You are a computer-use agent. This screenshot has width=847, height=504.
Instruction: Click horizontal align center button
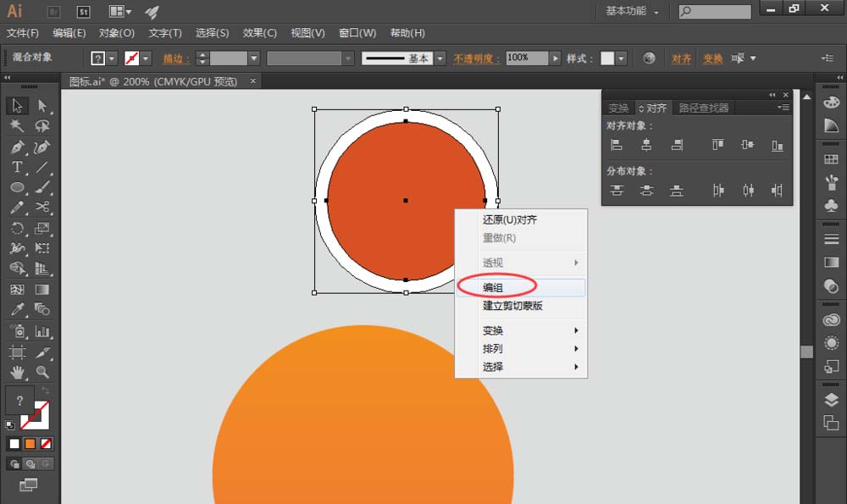point(646,145)
